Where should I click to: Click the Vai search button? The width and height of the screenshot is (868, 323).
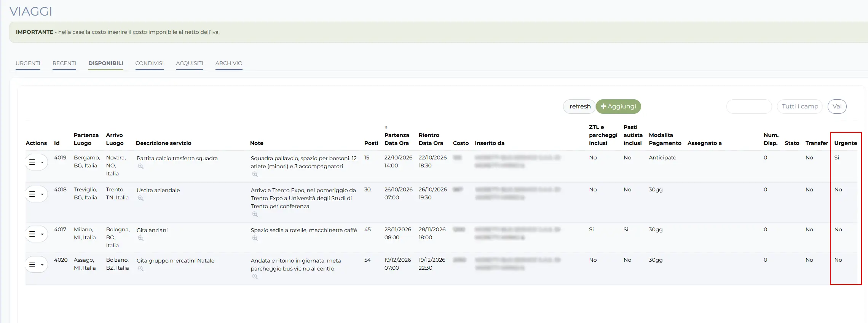837,107
